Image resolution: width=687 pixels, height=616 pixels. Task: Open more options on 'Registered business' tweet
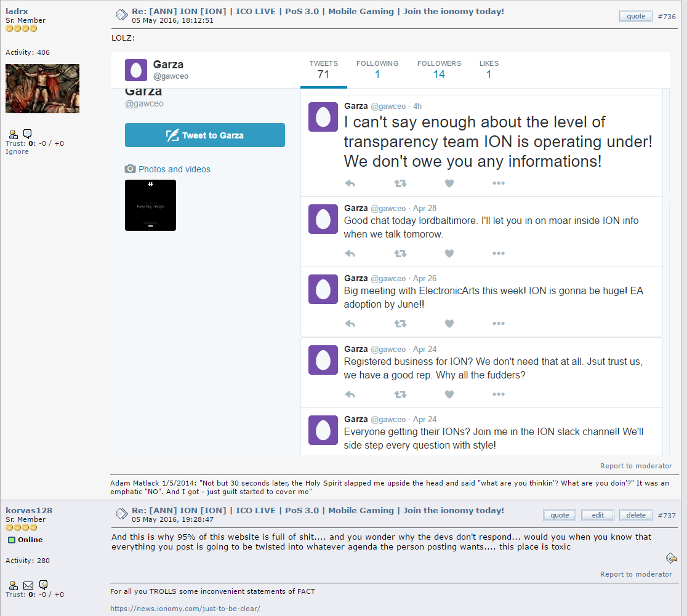pyautogui.click(x=499, y=394)
